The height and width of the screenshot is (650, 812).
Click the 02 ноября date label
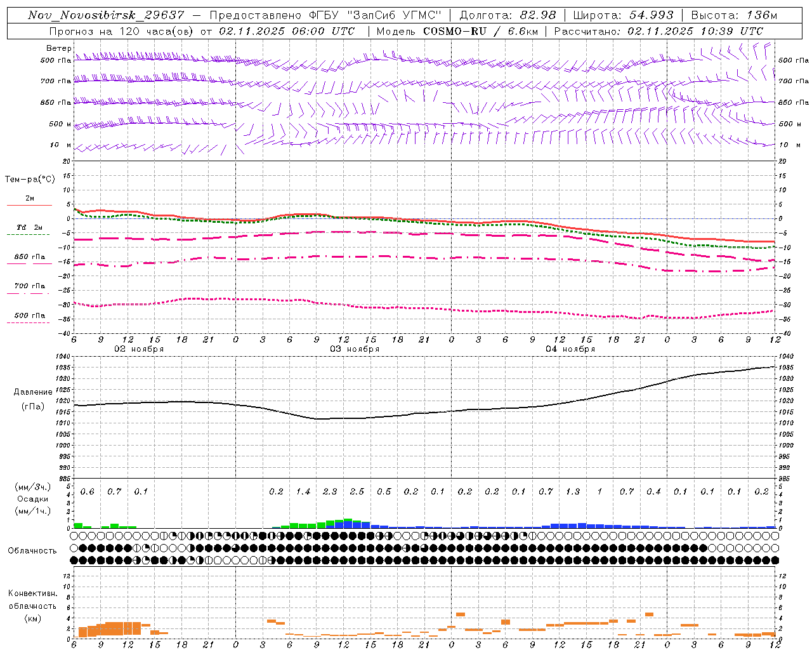139,349
